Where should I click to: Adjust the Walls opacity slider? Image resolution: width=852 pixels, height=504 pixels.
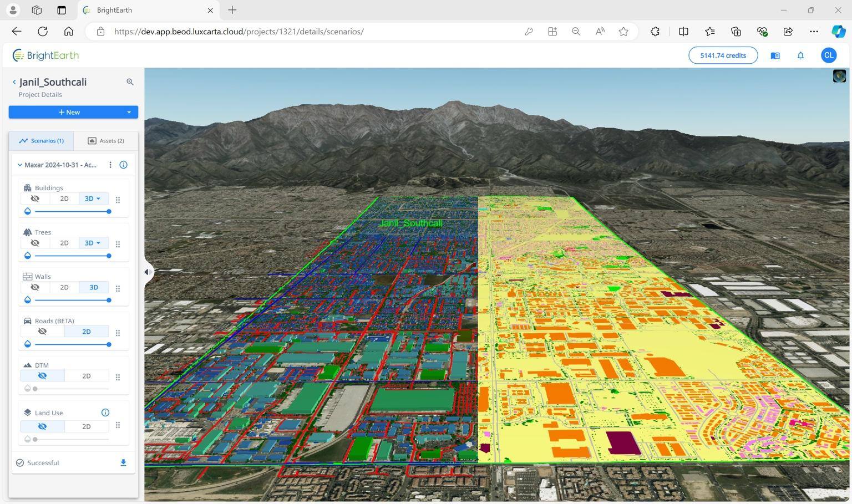(72, 300)
